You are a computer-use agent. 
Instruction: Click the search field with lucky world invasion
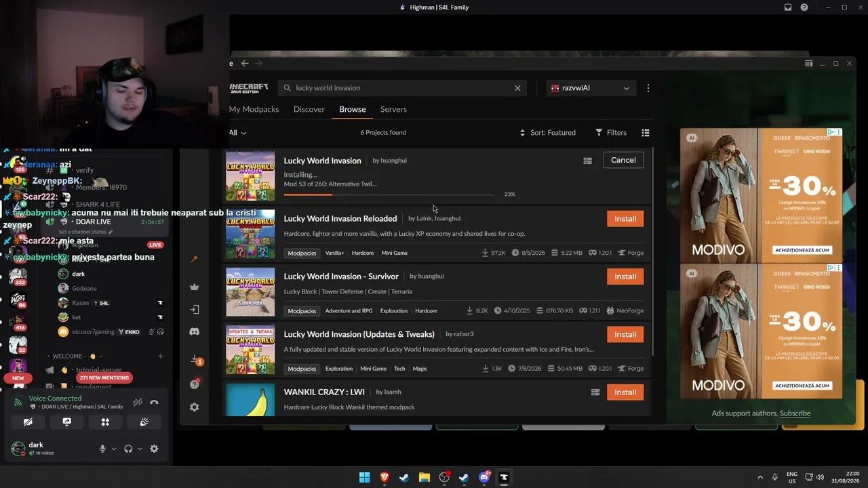pos(402,87)
